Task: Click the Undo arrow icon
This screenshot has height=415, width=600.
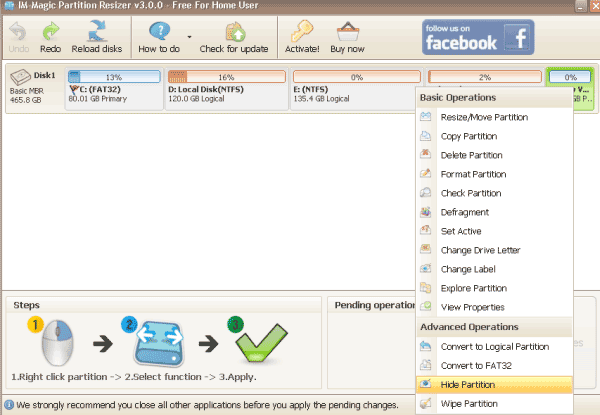Action: (18, 31)
